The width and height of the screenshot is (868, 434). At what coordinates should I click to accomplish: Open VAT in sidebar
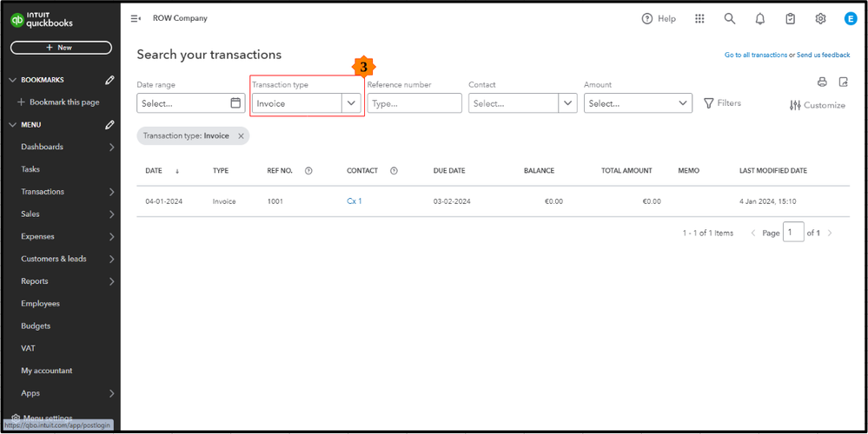pyautogui.click(x=28, y=348)
